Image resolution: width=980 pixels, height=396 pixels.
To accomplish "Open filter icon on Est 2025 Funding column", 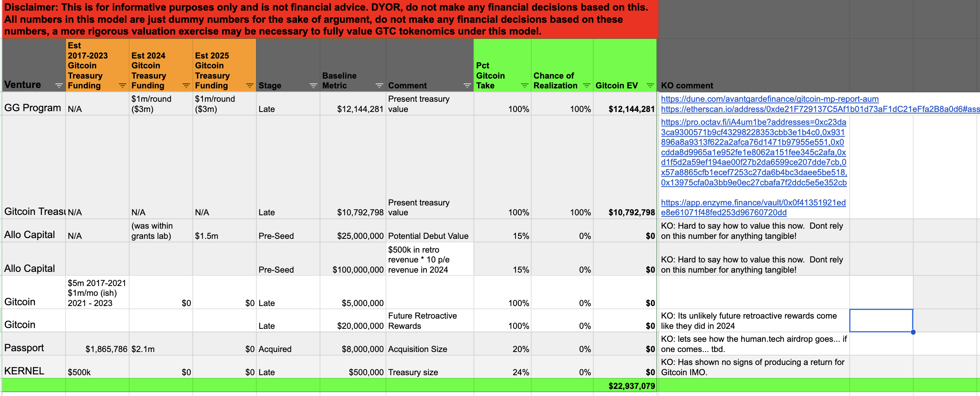I will (250, 86).
